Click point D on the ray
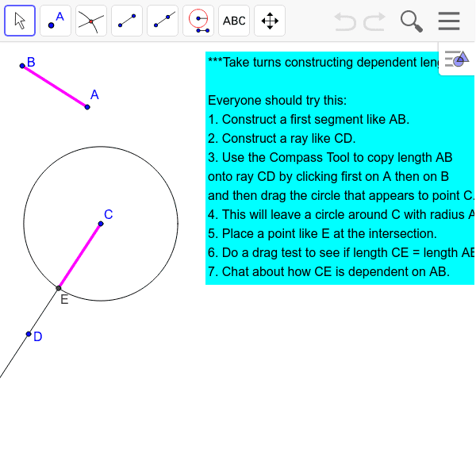476x476 pixels. (x=29, y=334)
